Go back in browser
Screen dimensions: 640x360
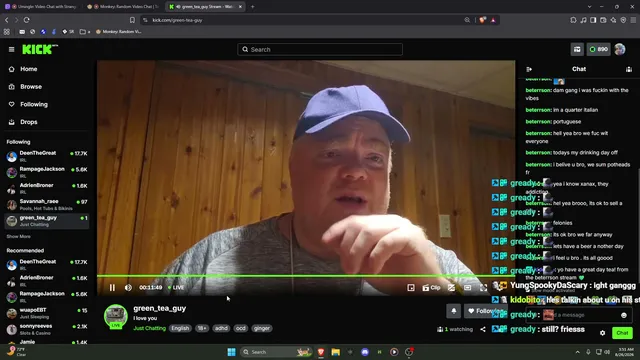point(7,20)
